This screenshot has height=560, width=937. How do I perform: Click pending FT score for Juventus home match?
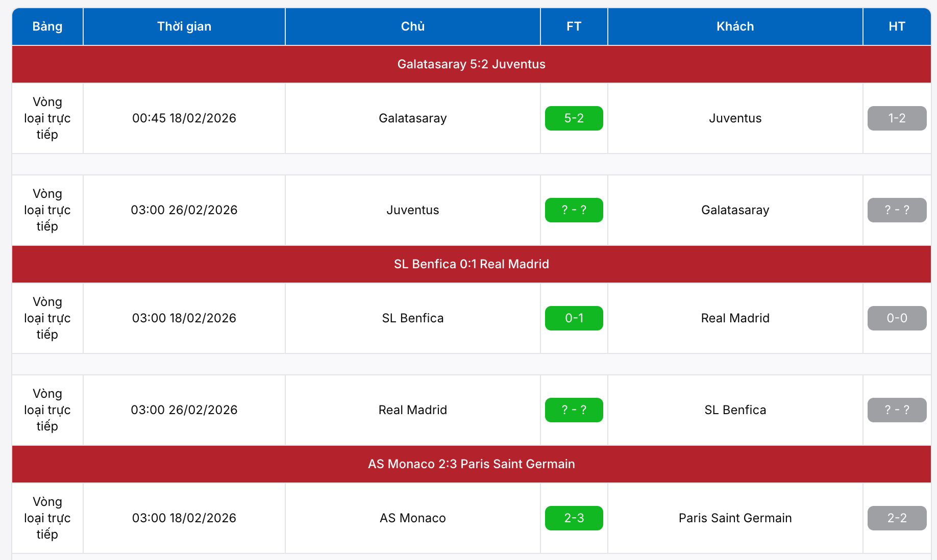tap(574, 210)
